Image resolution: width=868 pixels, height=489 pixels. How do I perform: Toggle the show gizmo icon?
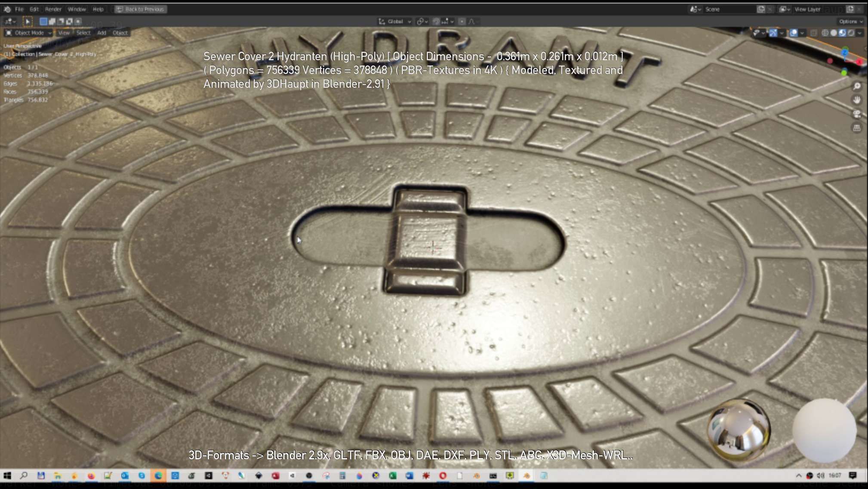click(773, 33)
